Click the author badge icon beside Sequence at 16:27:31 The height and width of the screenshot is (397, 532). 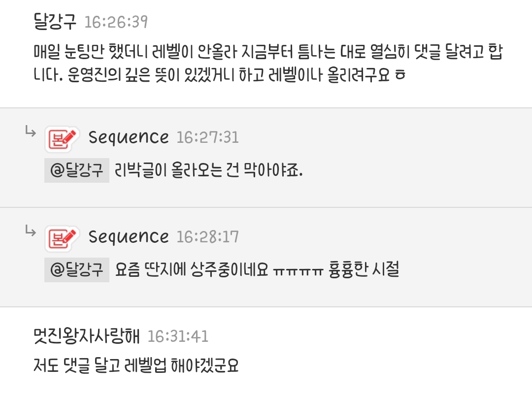click(x=62, y=138)
